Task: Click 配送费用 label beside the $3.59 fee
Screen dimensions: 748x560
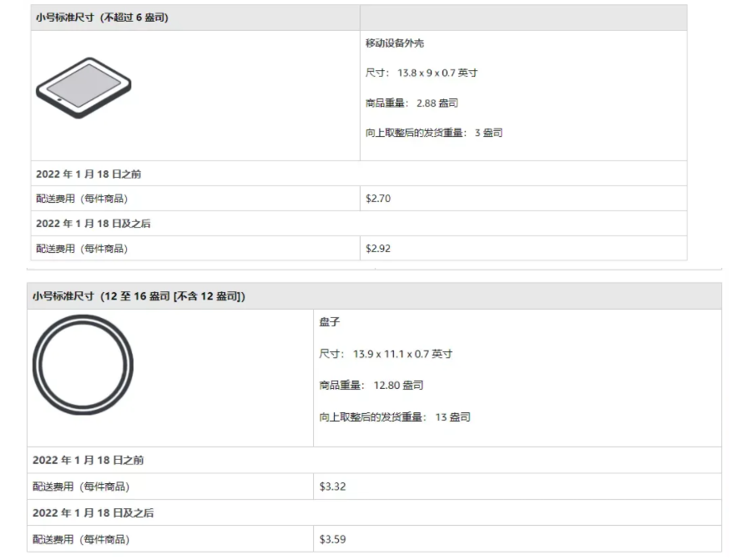Action: click(x=81, y=539)
